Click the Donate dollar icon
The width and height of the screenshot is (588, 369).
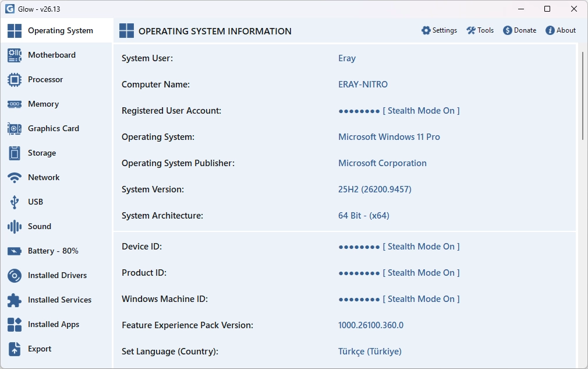[508, 30]
